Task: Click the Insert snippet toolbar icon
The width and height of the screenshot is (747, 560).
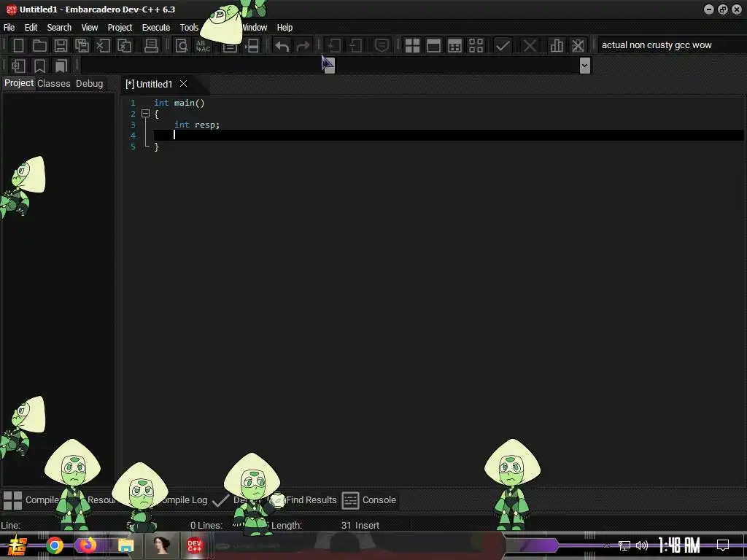Action: click(x=18, y=66)
